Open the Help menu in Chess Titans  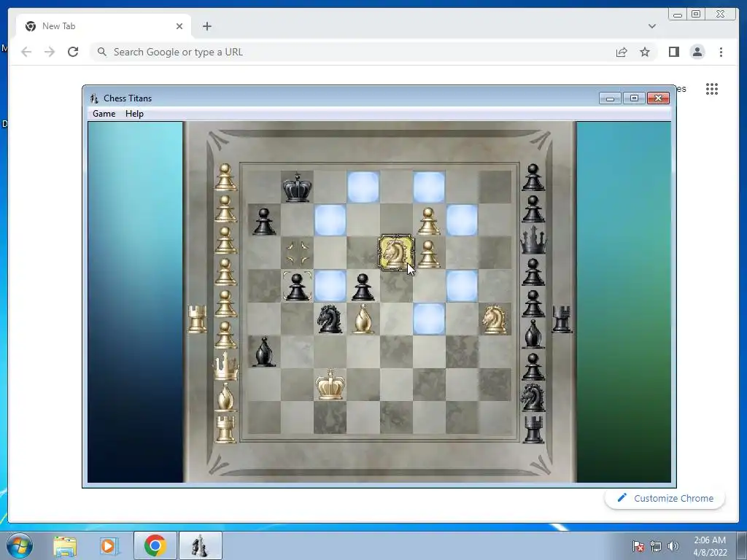click(134, 114)
